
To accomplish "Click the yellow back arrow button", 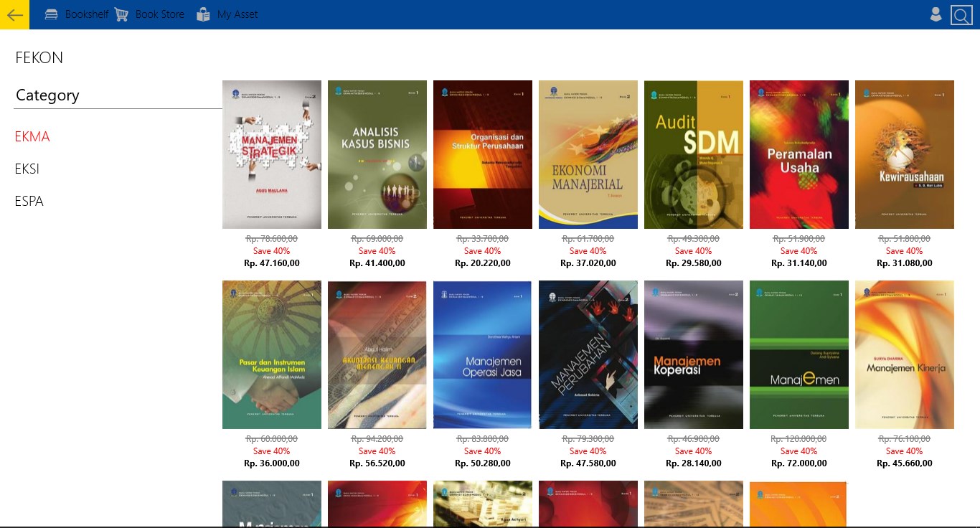I will tap(14, 14).
